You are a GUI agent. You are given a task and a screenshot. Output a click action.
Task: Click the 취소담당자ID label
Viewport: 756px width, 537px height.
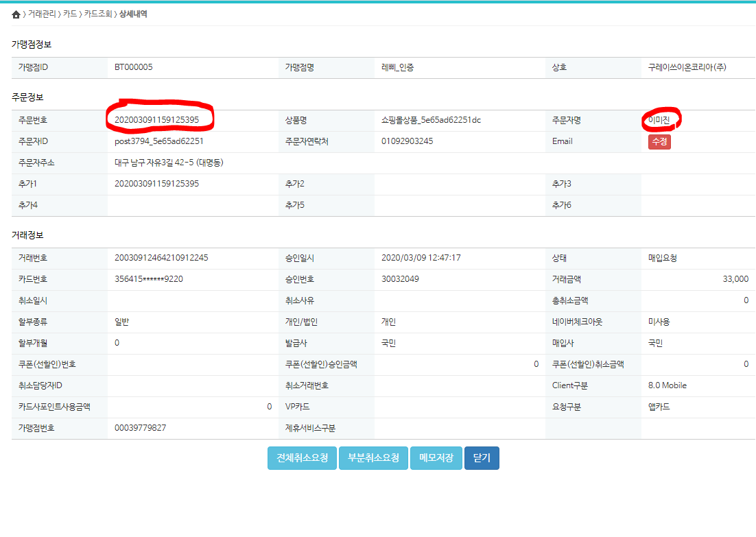[x=40, y=385]
